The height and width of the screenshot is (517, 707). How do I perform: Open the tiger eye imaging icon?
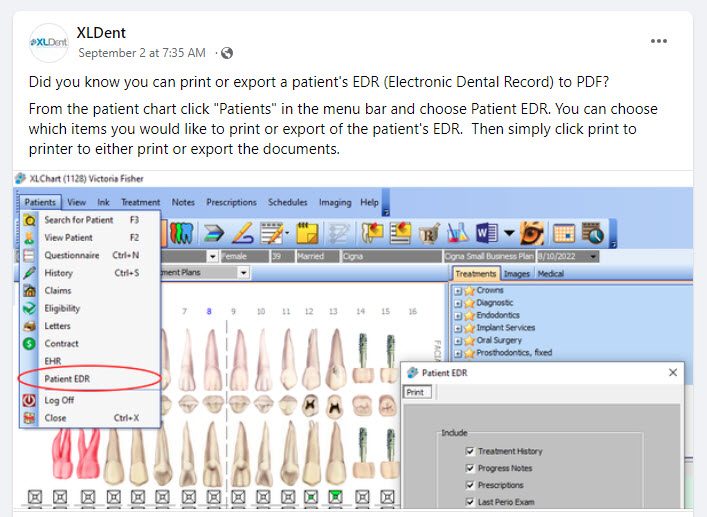[532, 233]
